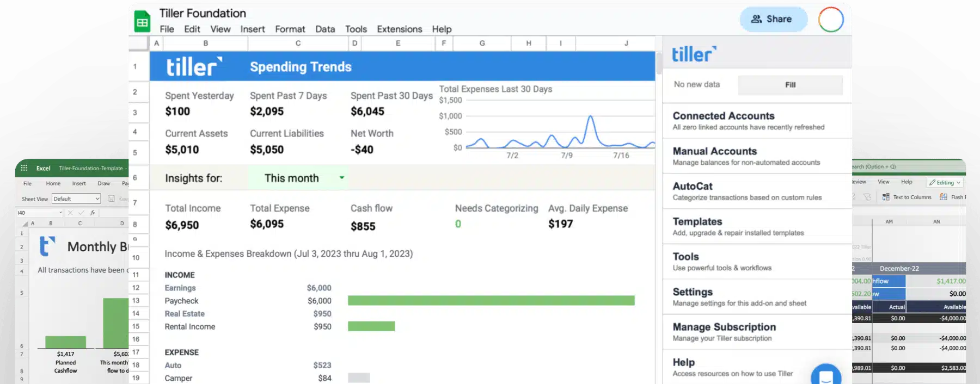Viewport: 980px width, 384px height.
Task: Click the Excel Name Box showing I40
Action: pos(40,213)
